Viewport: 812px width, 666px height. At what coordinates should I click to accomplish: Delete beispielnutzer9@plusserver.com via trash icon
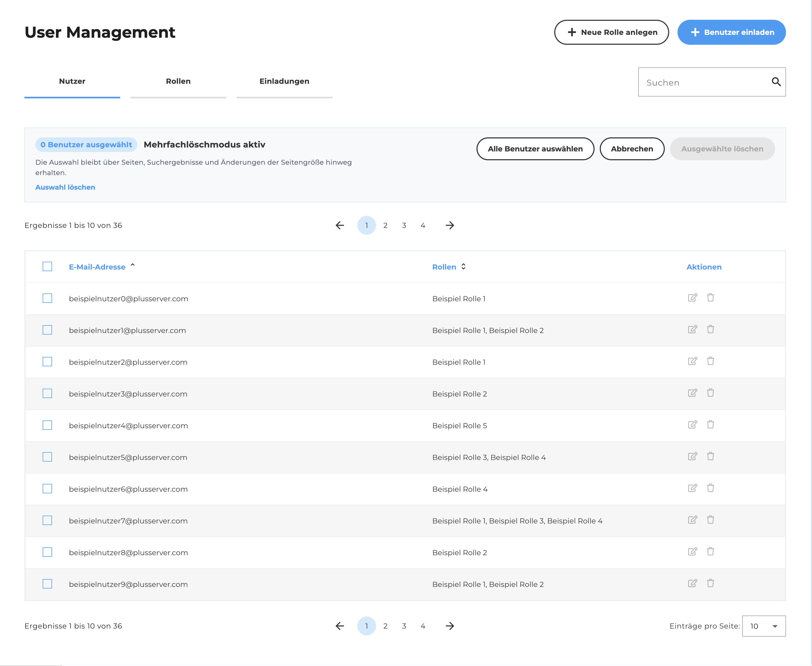710,584
